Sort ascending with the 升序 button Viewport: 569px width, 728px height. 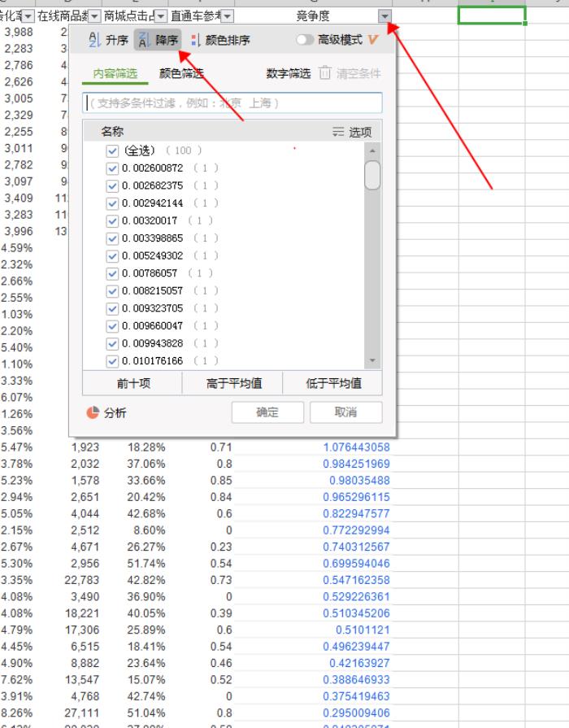(107, 40)
